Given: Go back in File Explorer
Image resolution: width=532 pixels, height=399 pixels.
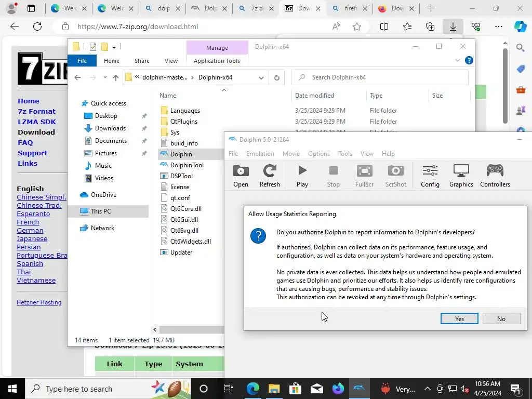Looking at the screenshot, I should tap(77, 78).
